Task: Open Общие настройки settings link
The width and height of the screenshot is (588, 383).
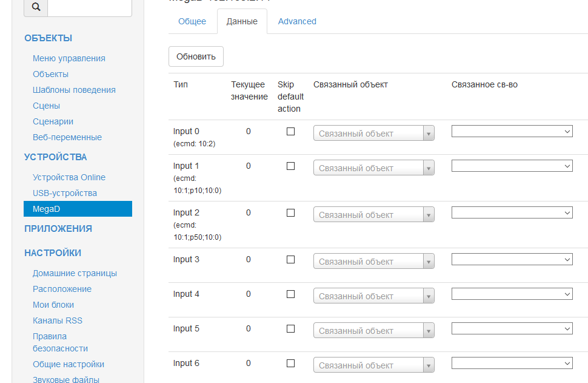Action: click(x=68, y=364)
